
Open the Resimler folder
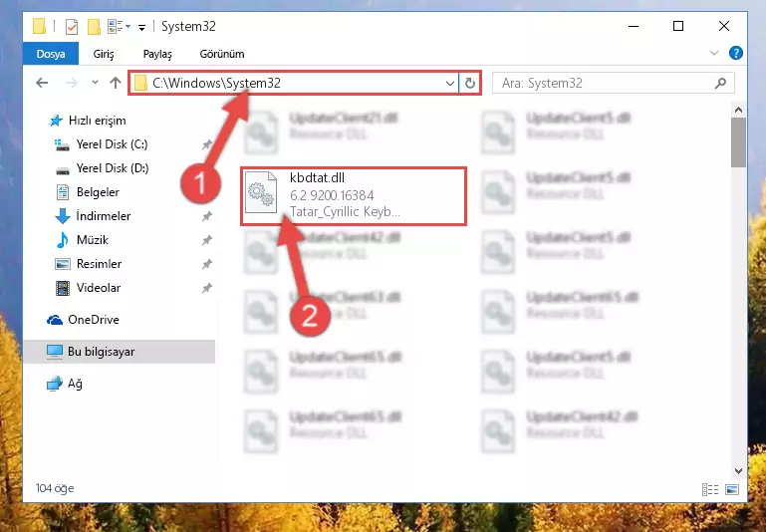[99, 264]
